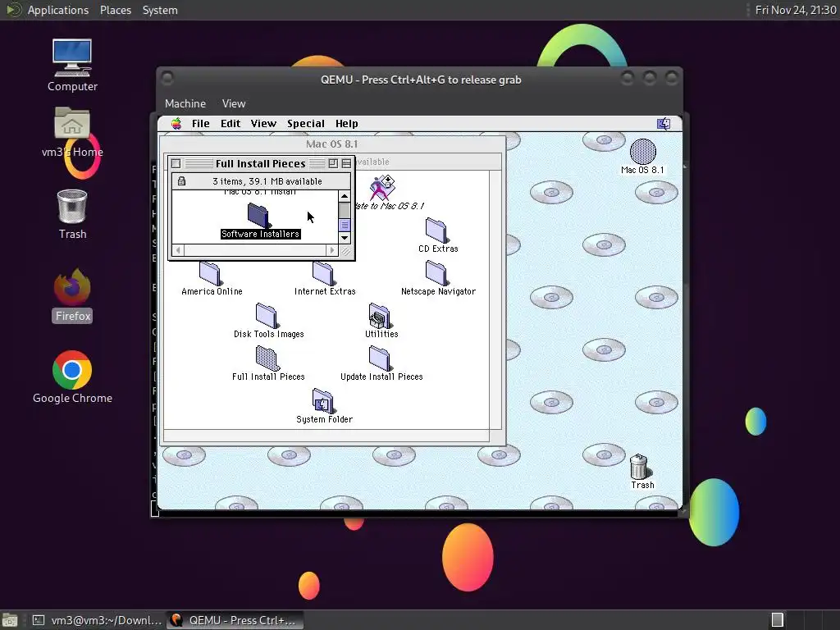The height and width of the screenshot is (630, 840).
Task: Open the Places menu in top panel
Action: tap(115, 10)
